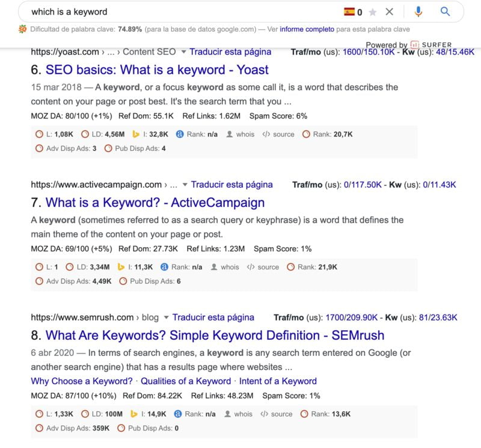Click the Bing icon beside I: 32,8K
The height and width of the screenshot is (448, 481).
point(136,134)
